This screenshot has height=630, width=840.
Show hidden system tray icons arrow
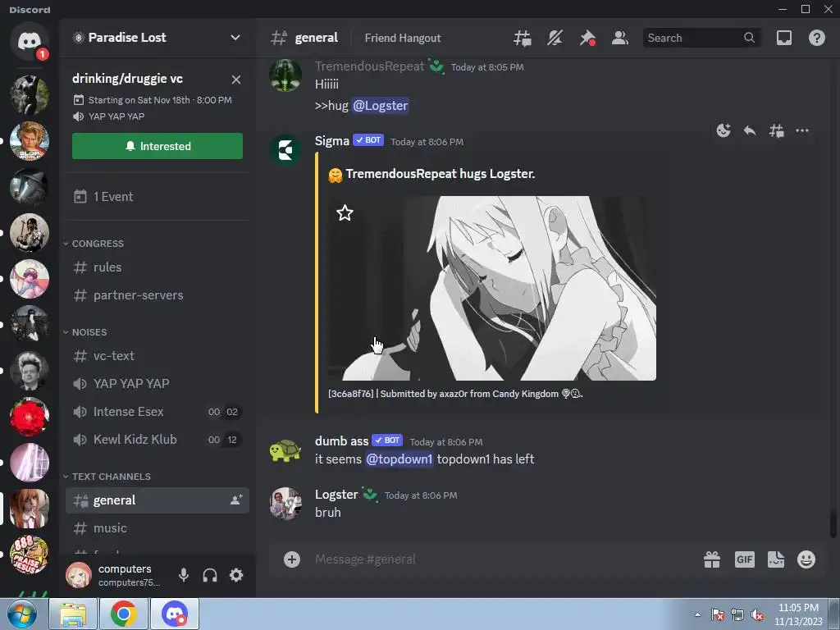click(697, 614)
